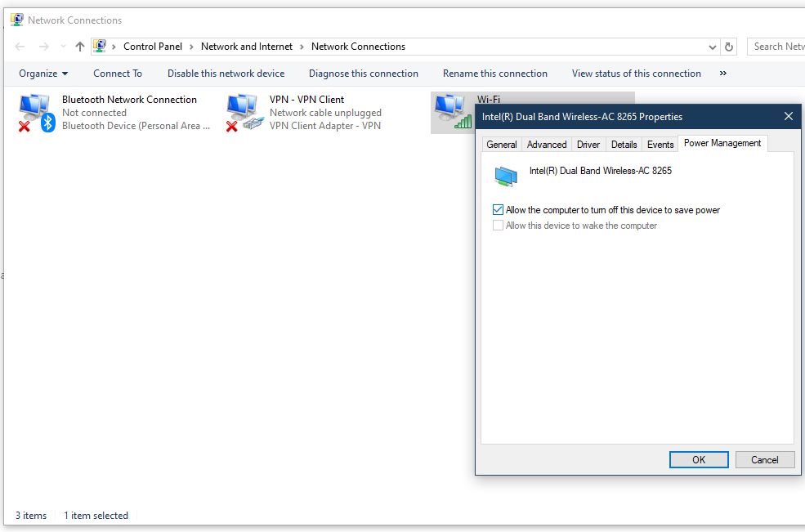
Task: Select the Power Management tab
Action: pyautogui.click(x=722, y=143)
